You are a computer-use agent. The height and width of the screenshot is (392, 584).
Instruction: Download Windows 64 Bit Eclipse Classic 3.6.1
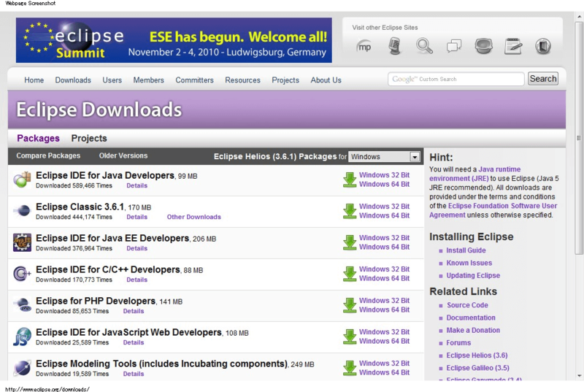(x=384, y=215)
